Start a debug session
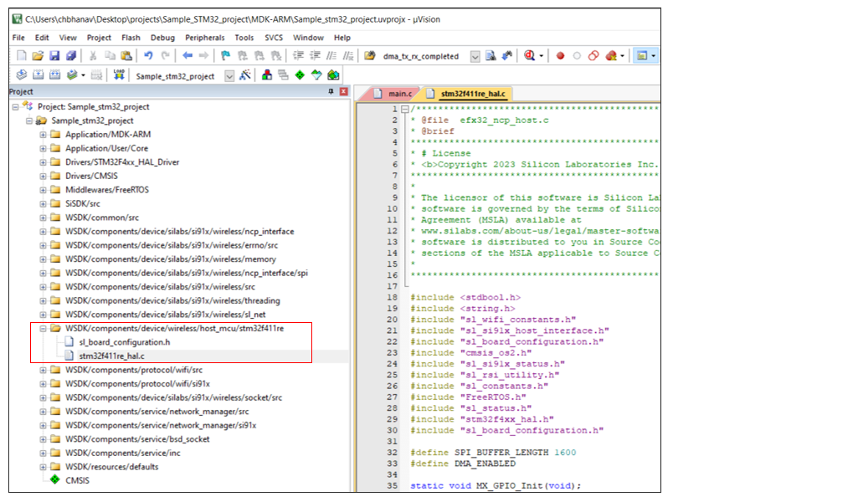The image size is (868, 502). pyautogui.click(x=527, y=55)
